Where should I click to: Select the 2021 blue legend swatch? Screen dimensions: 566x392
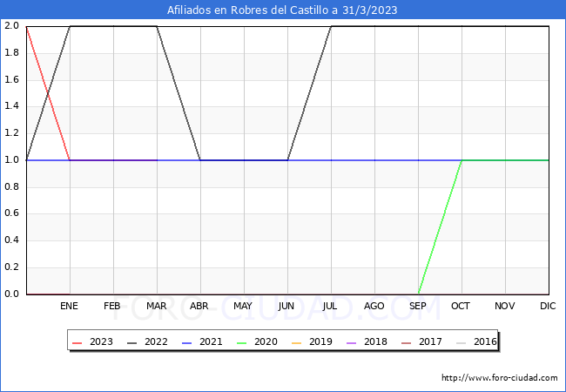click(x=186, y=342)
